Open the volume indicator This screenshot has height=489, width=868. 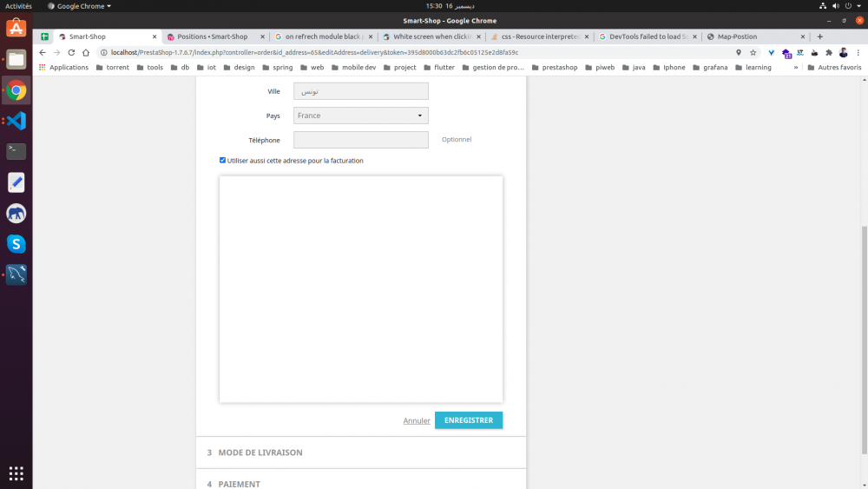tap(835, 6)
